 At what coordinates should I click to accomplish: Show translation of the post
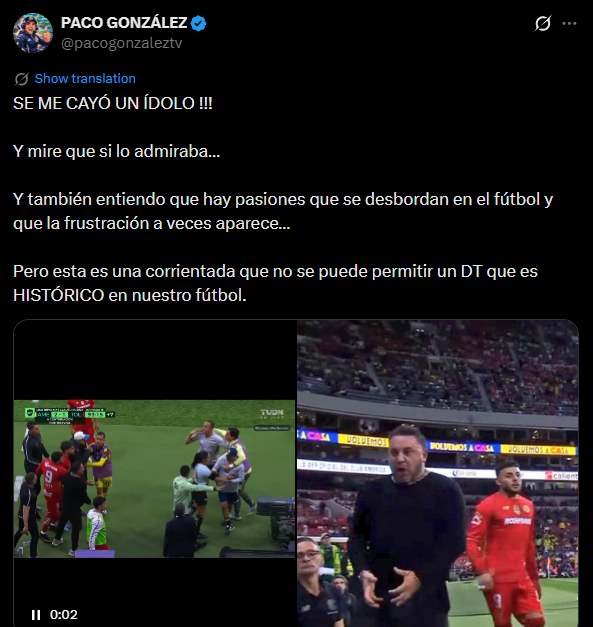[x=85, y=79]
